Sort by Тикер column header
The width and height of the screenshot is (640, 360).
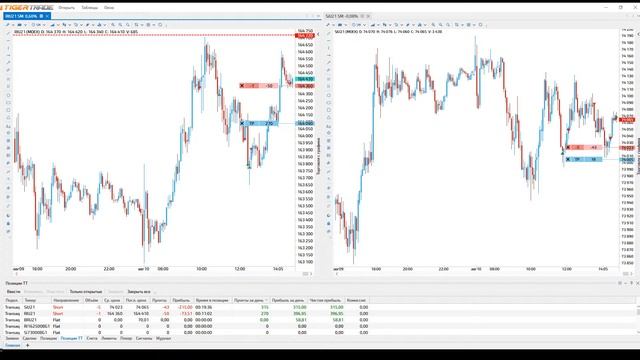pyautogui.click(x=37, y=300)
